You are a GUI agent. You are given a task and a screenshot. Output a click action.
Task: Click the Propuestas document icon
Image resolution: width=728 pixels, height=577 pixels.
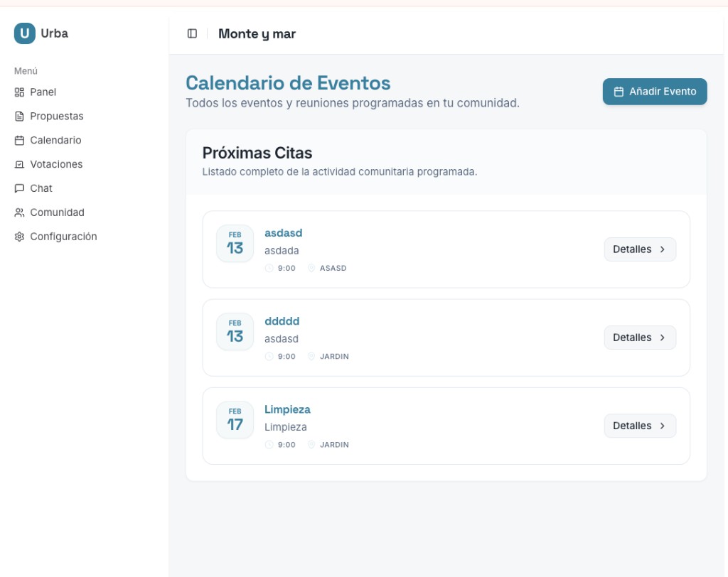pos(20,117)
